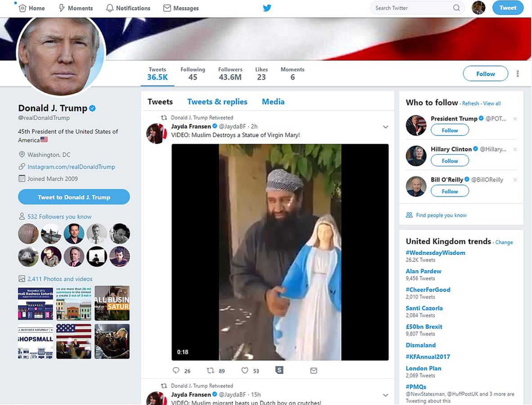Switch to the Tweets & replies tab
The height and width of the screenshot is (405, 532).
[x=217, y=102]
